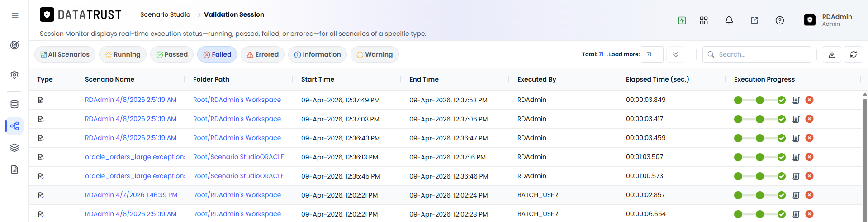
Task: Click red failed icon for 12:37:03 PM row
Action: point(810,119)
